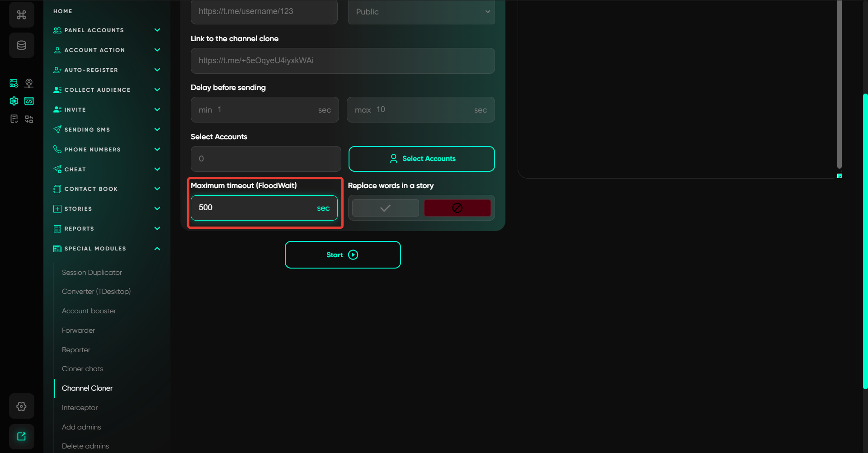Click the Phone Numbers handset icon
868x453 pixels.
(57, 149)
